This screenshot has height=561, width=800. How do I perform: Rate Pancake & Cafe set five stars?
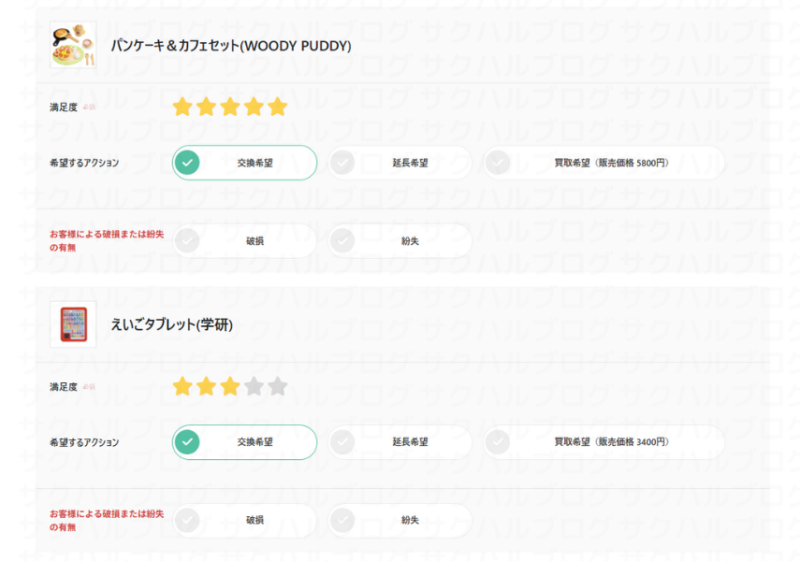coord(278,107)
